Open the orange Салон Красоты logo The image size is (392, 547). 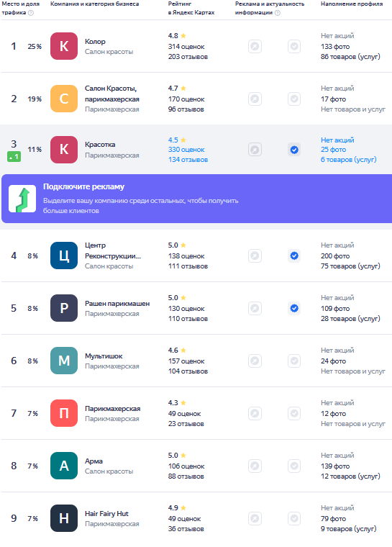pos(64,99)
